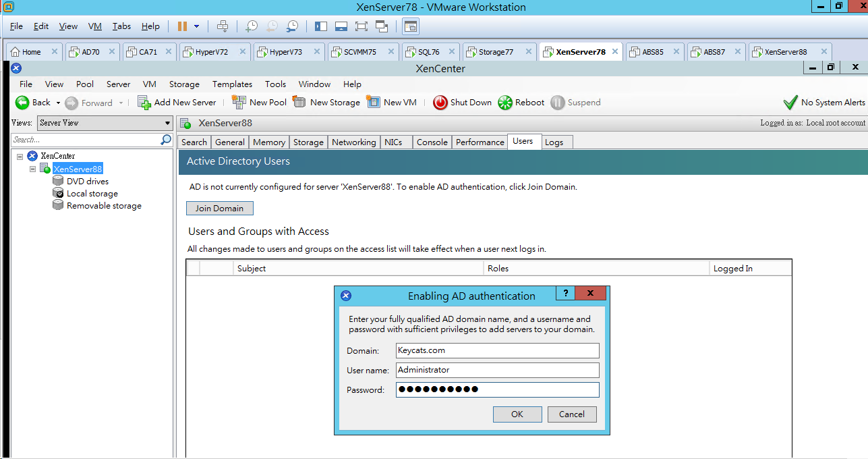This screenshot has height=459, width=868.
Task: Click the Domain field containing Keycats.com
Action: click(x=498, y=350)
